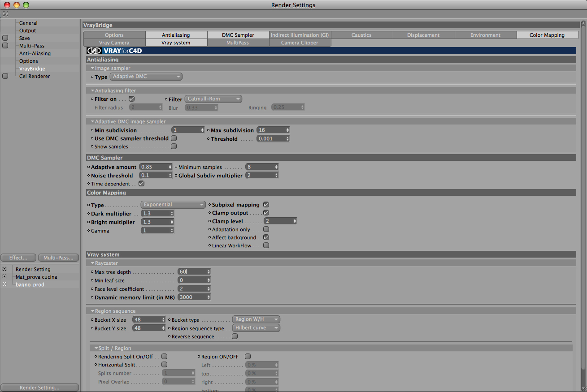Toggle the Multi-Pass enable box in sidebar

pyautogui.click(x=5, y=46)
